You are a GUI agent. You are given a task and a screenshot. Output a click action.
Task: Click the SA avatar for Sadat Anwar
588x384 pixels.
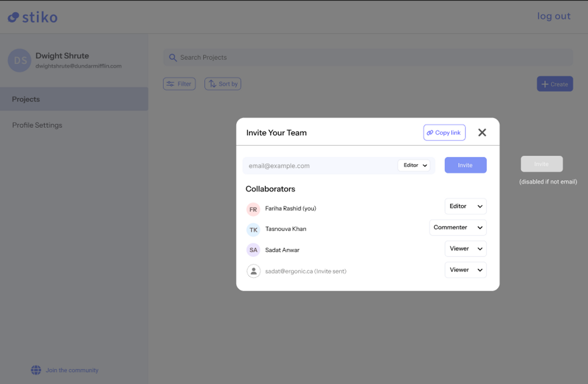[x=253, y=250]
